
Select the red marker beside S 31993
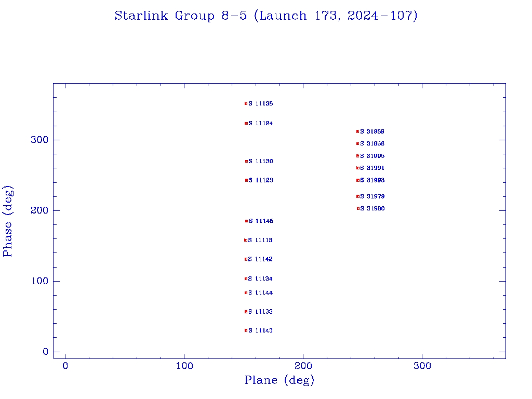358,180
